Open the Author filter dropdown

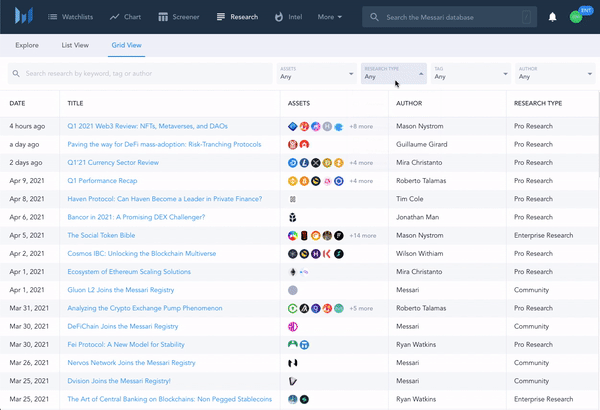pos(555,74)
